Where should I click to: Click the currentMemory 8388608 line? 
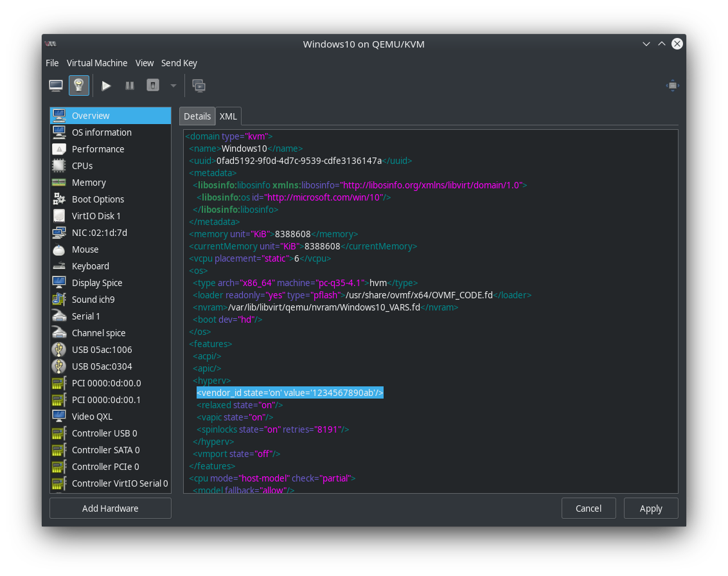coord(303,246)
